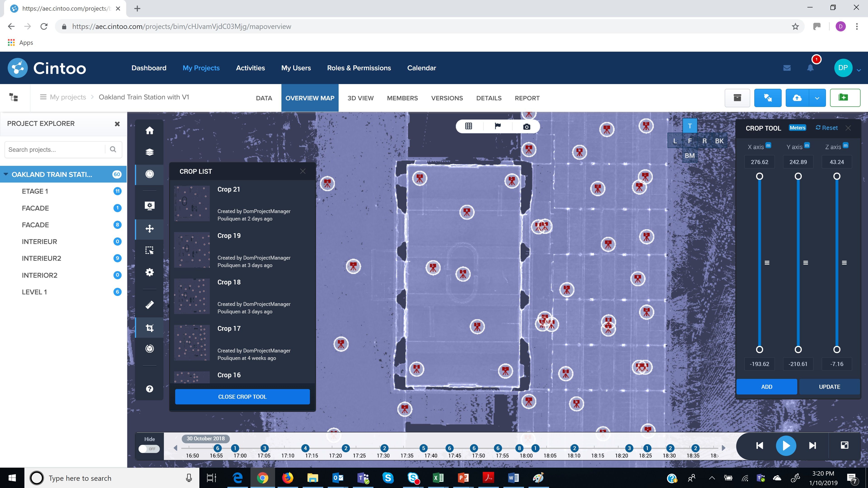Select the BK view cube face

click(x=719, y=141)
